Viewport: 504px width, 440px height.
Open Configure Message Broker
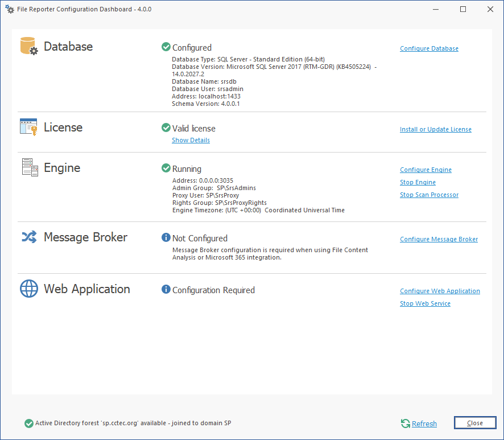click(x=439, y=239)
